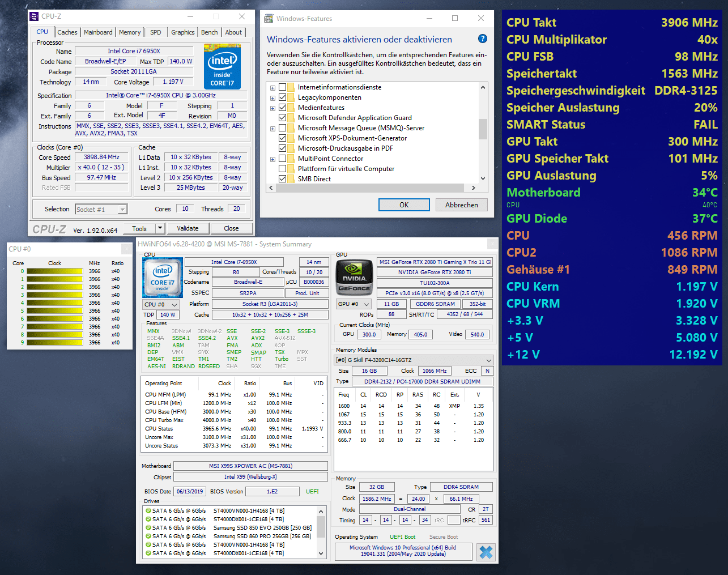This screenshot has height=575, width=728.
Task: Click the close X icon in HWiNFO summary
Action: pyautogui.click(x=486, y=552)
